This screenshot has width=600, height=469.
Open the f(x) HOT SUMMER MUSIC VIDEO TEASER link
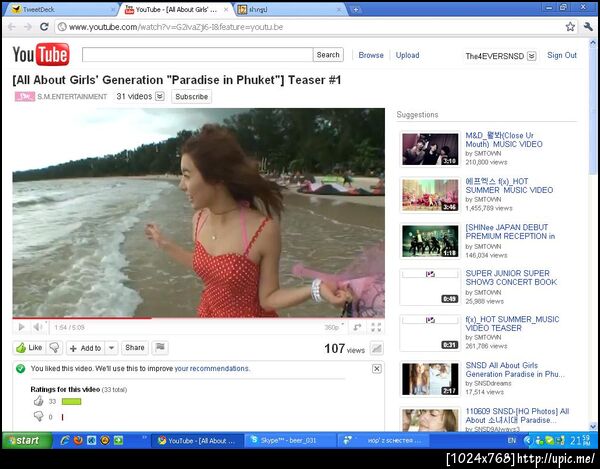(512, 324)
